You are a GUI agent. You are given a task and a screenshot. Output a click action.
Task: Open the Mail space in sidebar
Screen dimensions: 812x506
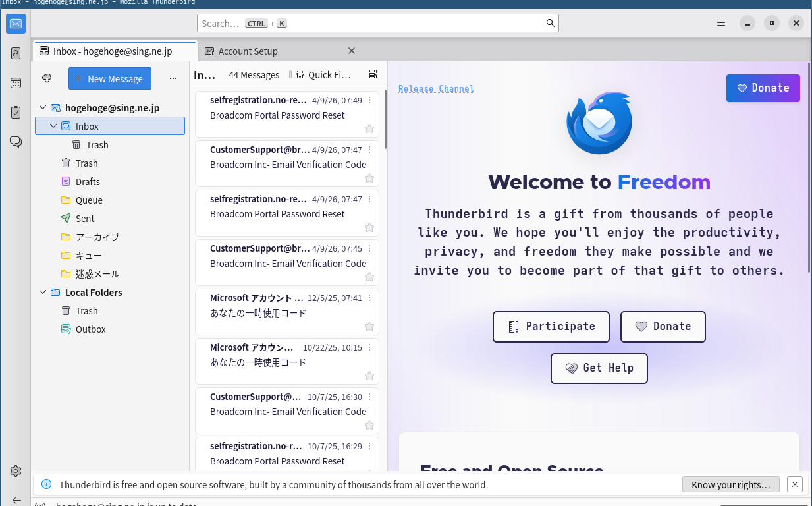[x=16, y=24]
